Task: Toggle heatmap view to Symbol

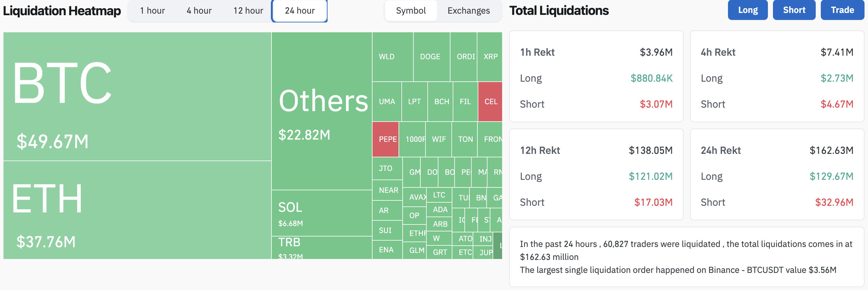Action: pos(411,11)
